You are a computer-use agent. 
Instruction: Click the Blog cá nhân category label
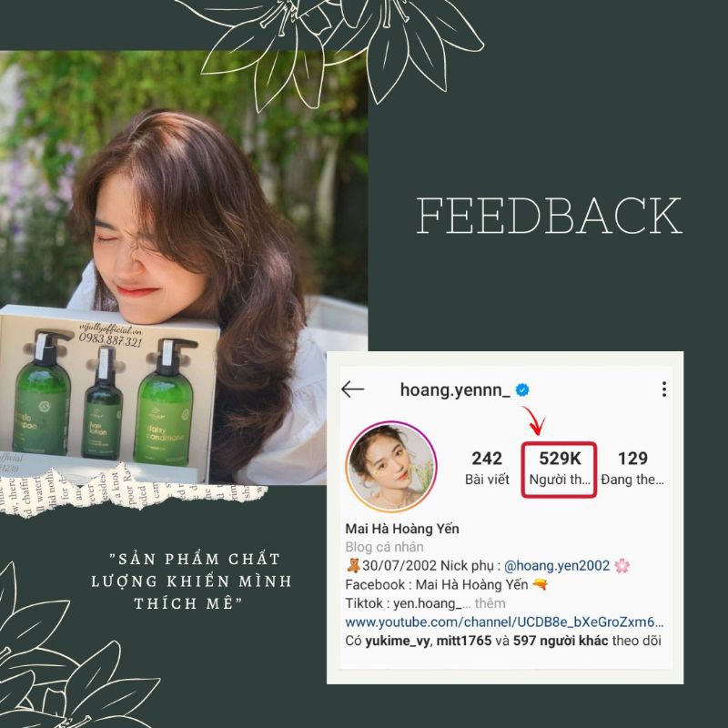click(384, 547)
